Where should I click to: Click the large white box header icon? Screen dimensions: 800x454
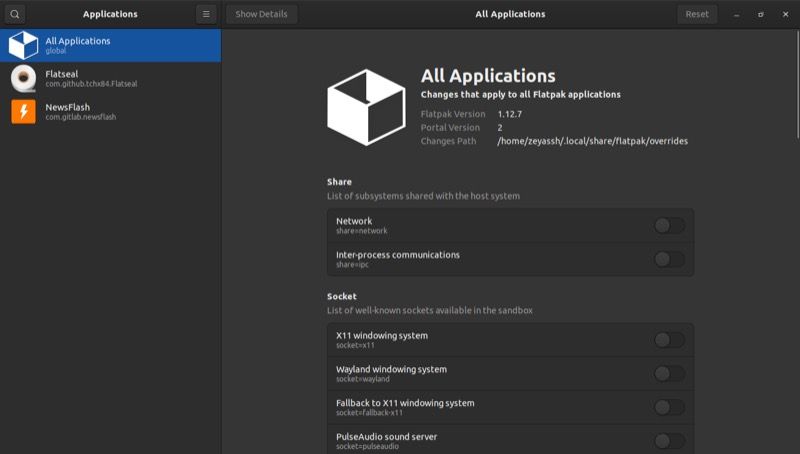[x=366, y=107]
